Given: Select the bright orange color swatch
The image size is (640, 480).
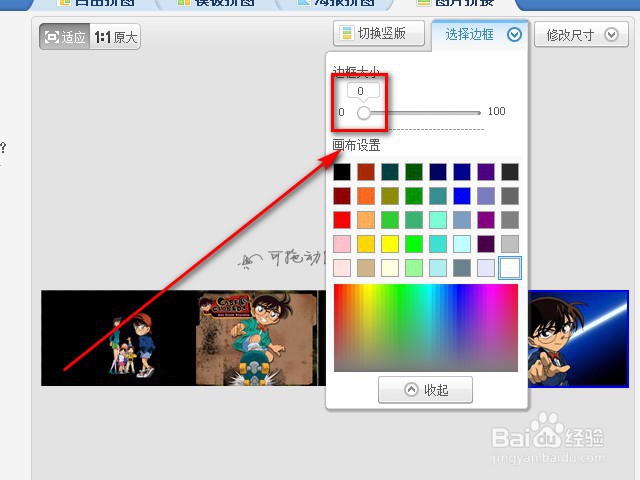Looking at the screenshot, I should point(366,196).
